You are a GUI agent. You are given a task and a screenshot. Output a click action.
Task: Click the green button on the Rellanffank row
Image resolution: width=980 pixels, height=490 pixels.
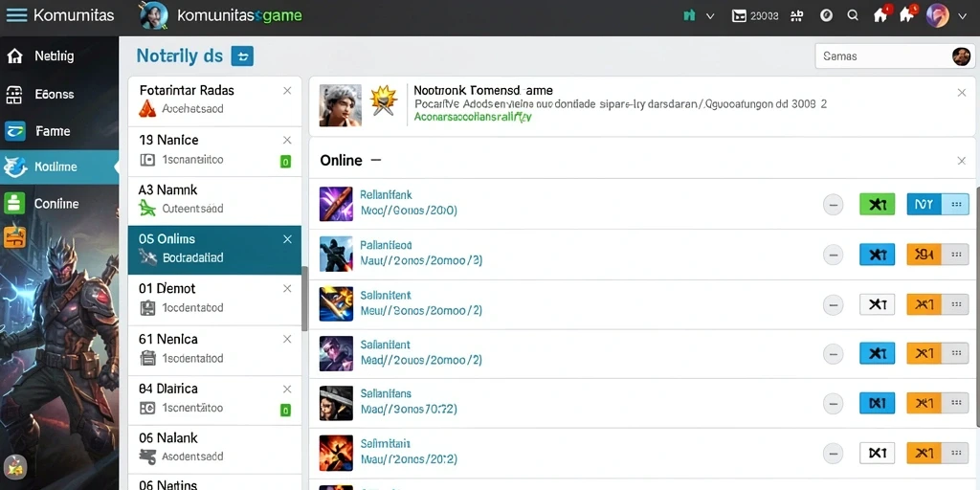(877, 204)
